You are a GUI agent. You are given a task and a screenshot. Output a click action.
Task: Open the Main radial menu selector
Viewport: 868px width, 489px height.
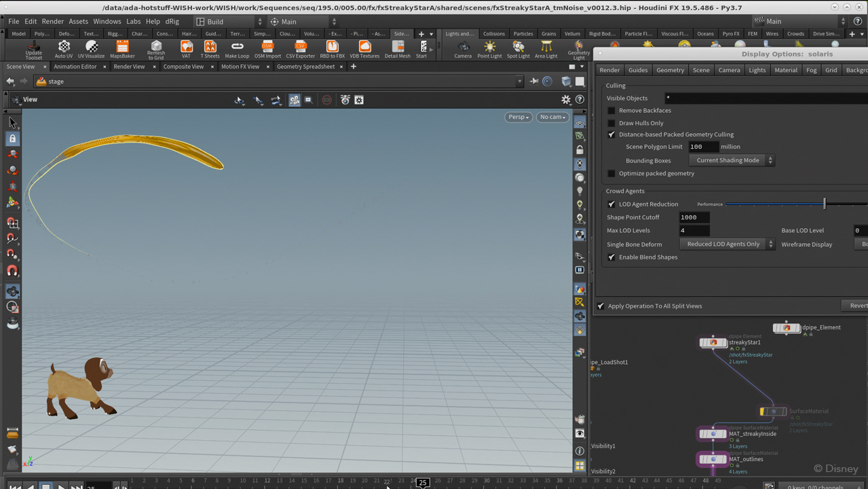pyautogui.click(x=303, y=22)
